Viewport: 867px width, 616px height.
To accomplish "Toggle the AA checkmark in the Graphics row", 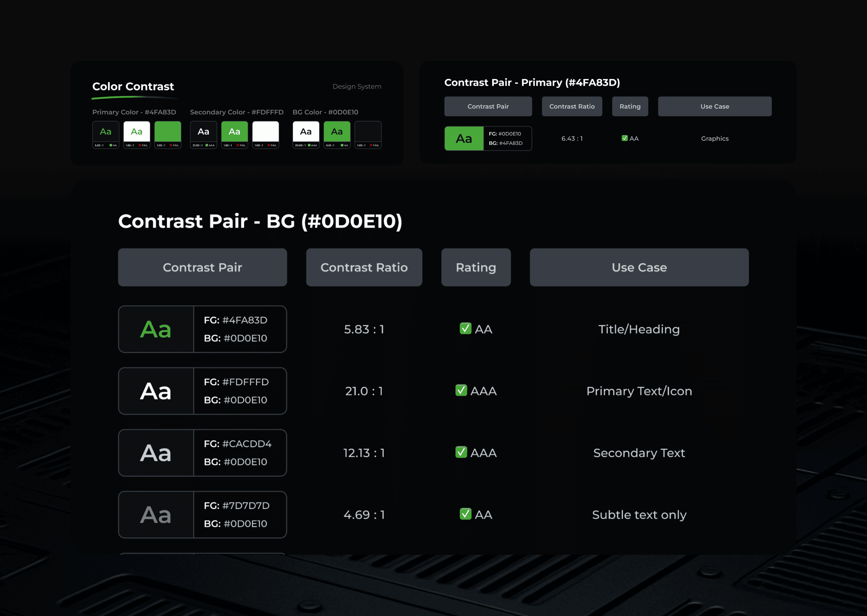I will [x=624, y=138].
